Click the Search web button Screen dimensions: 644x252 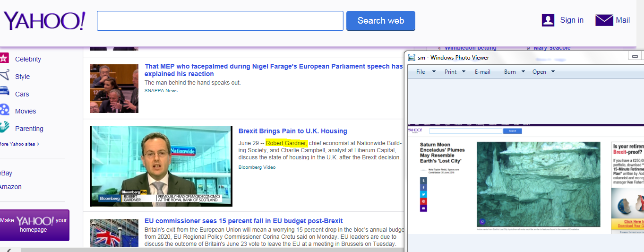(x=381, y=21)
